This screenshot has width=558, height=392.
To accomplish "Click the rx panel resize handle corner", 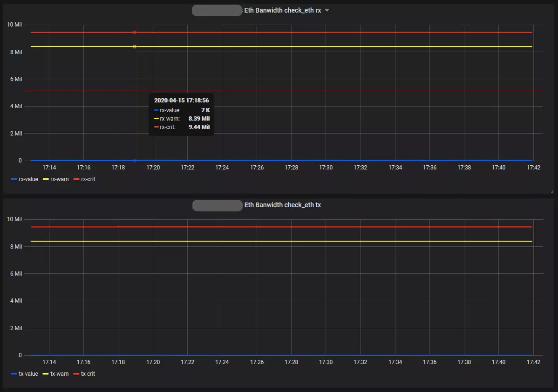I will point(552,191).
